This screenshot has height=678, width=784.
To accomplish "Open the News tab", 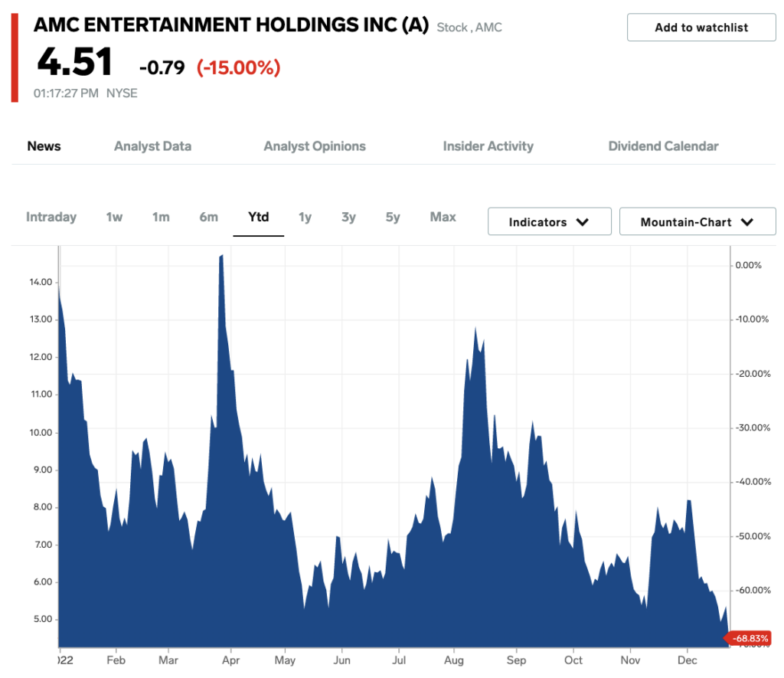I will coord(44,146).
